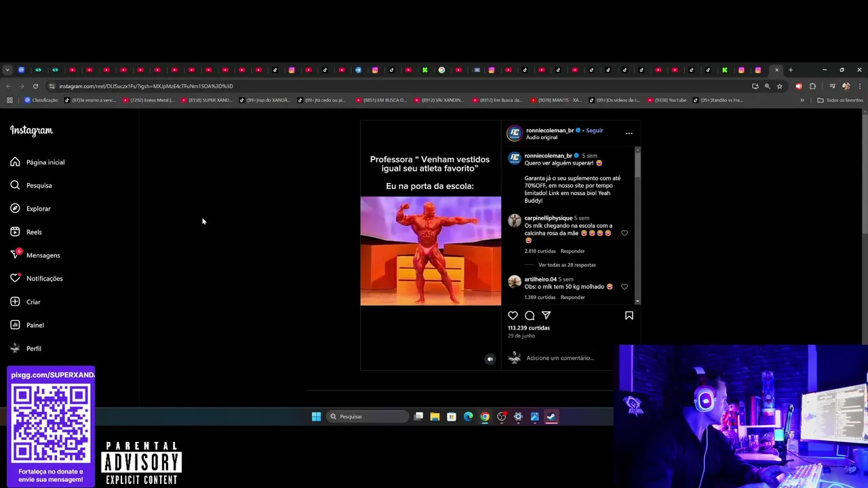This screenshot has width=868, height=488.
Task: Like artilheiro.04's comment
Action: click(625, 287)
